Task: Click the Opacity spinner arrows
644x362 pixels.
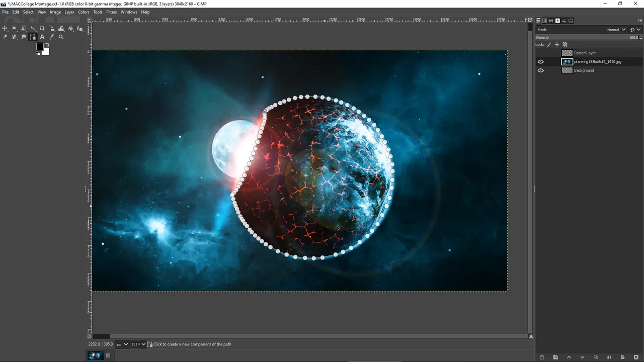Action: [641, 38]
